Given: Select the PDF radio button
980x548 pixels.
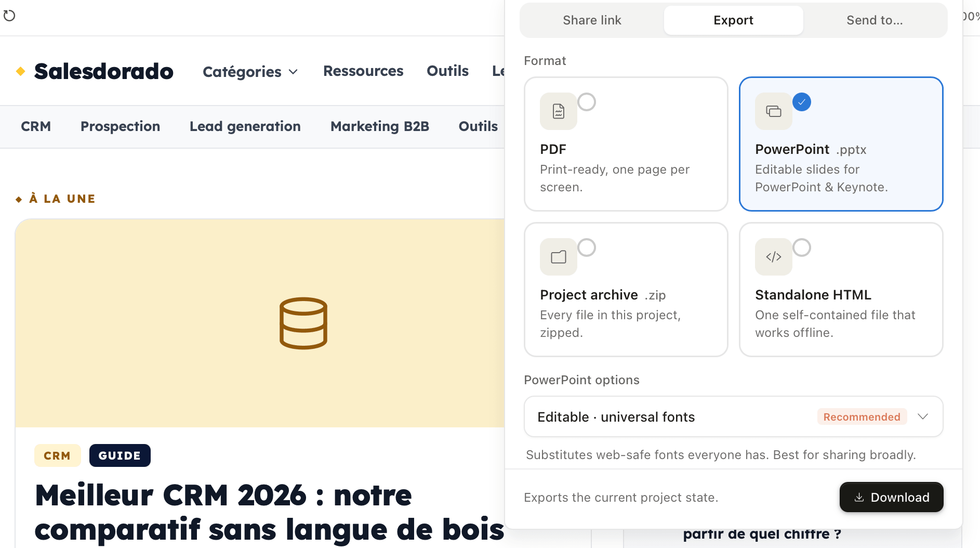Looking at the screenshot, I should coord(587,102).
